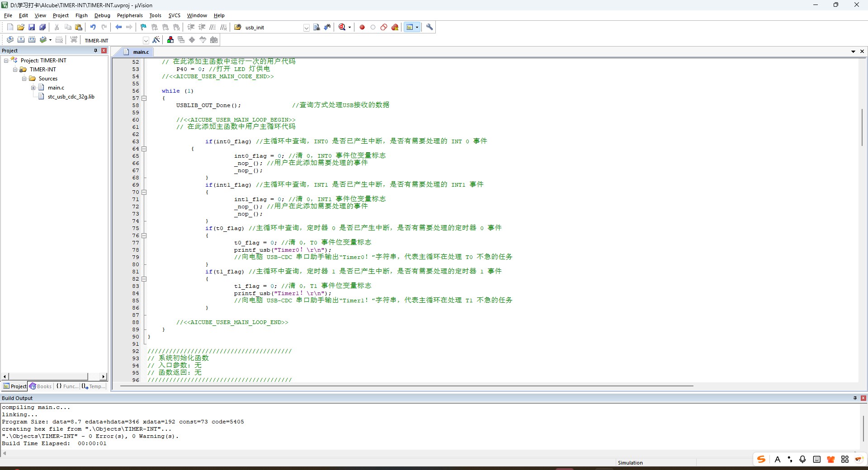Open the Peripherals menu

[130, 15]
